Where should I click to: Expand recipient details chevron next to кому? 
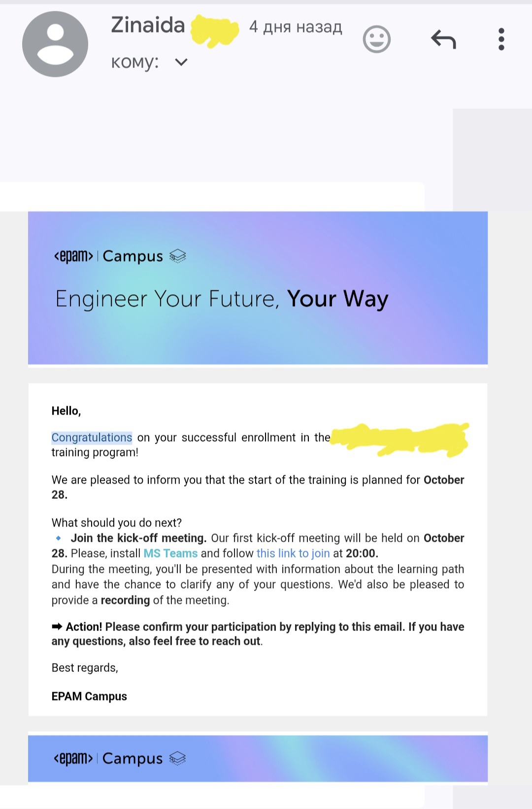tap(181, 62)
